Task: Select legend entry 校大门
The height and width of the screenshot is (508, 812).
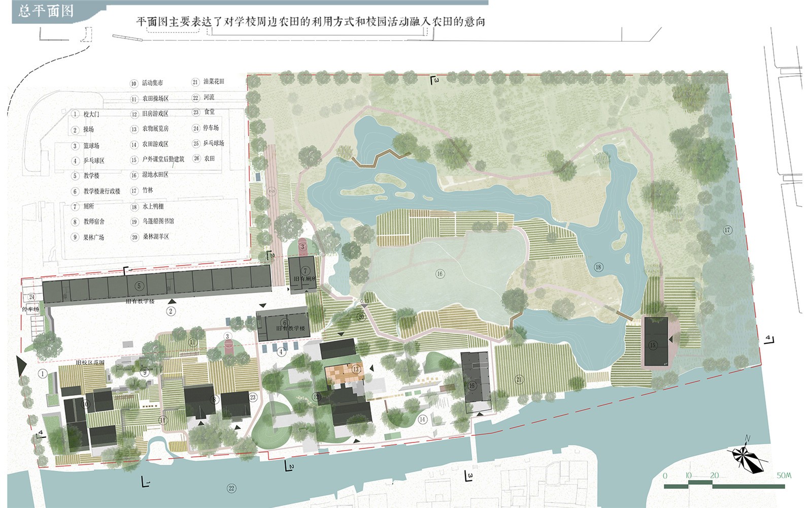Action: click(91, 114)
